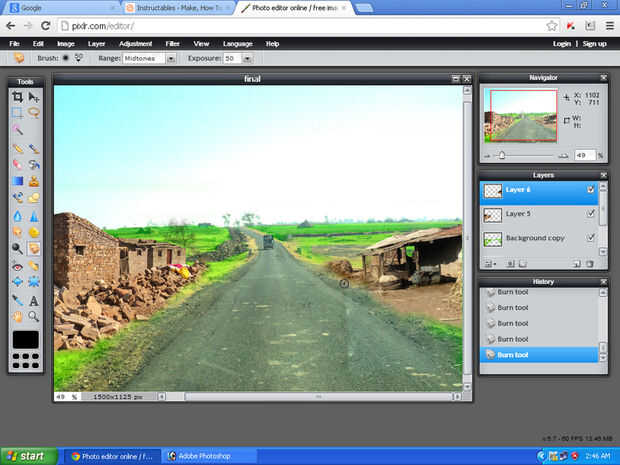
Task: Select the Move tool
Action: (x=34, y=97)
